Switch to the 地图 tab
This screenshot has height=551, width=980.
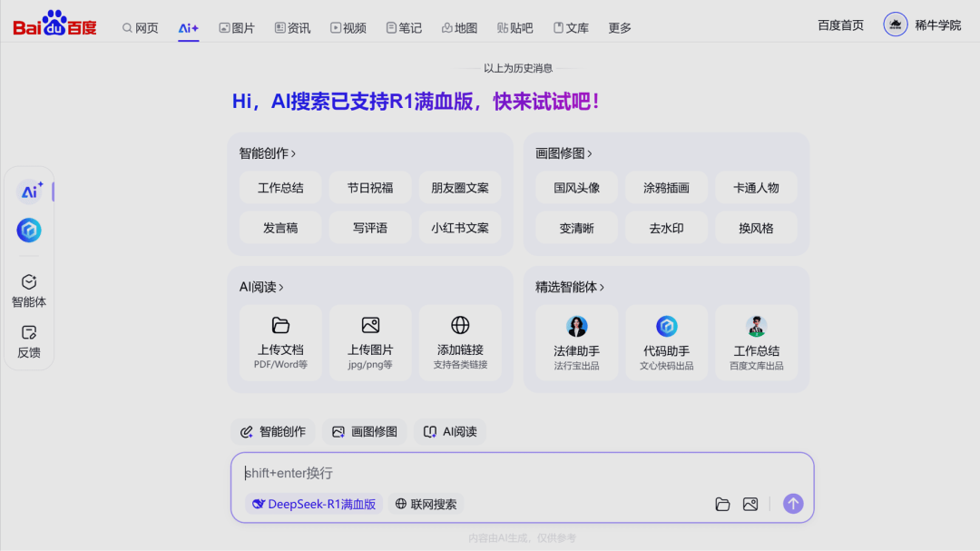click(x=459, y=28)
